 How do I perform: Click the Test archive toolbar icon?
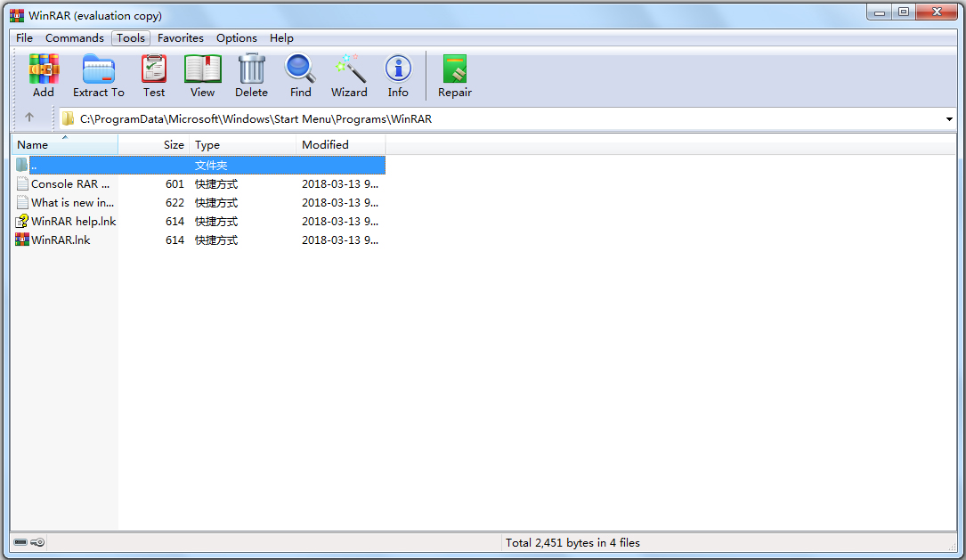click(154, 69)
